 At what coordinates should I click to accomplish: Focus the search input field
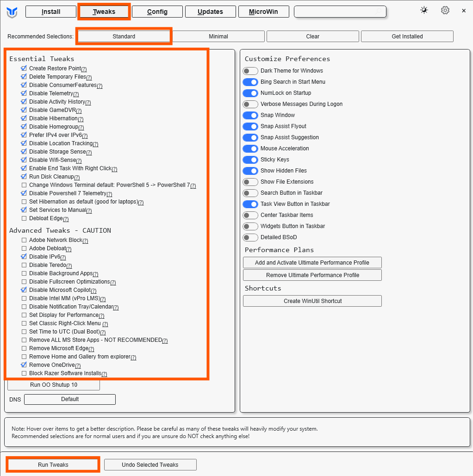(340, 12)
